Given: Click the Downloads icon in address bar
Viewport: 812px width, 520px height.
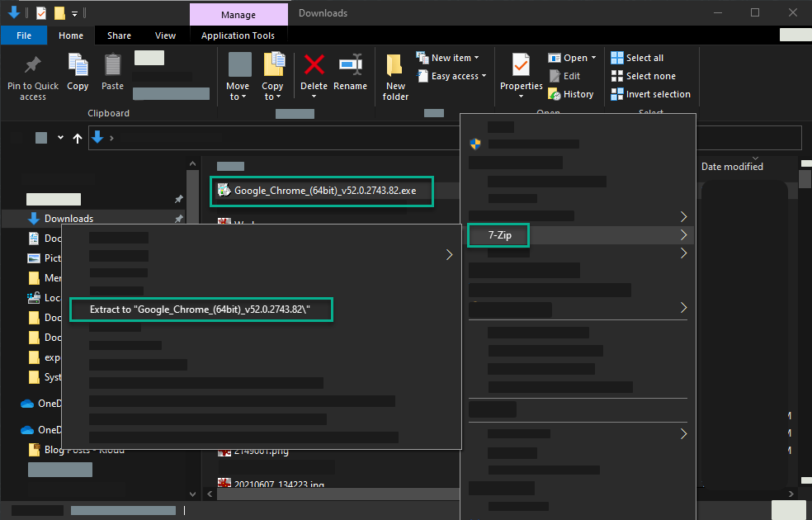Looking at the screenshot, I should click(97, 137).
